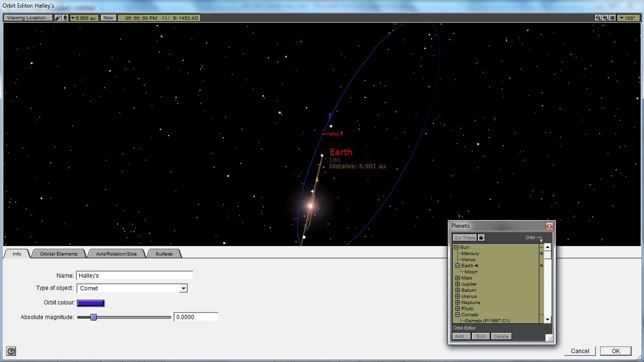Click the rocket elevation icon
Viewport: 644px width, 362px height.
[x=65, y=18]
